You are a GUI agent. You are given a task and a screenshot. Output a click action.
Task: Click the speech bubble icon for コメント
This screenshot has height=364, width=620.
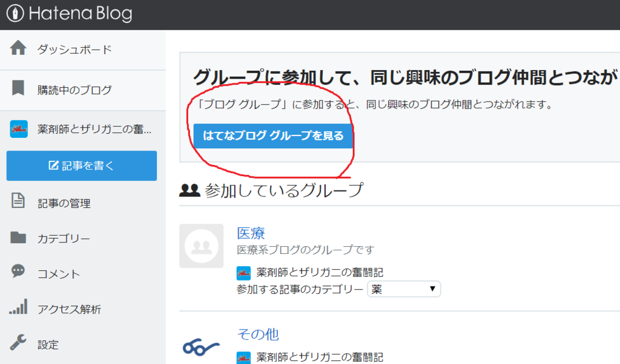pyautogui.click(x=18, y=271)
